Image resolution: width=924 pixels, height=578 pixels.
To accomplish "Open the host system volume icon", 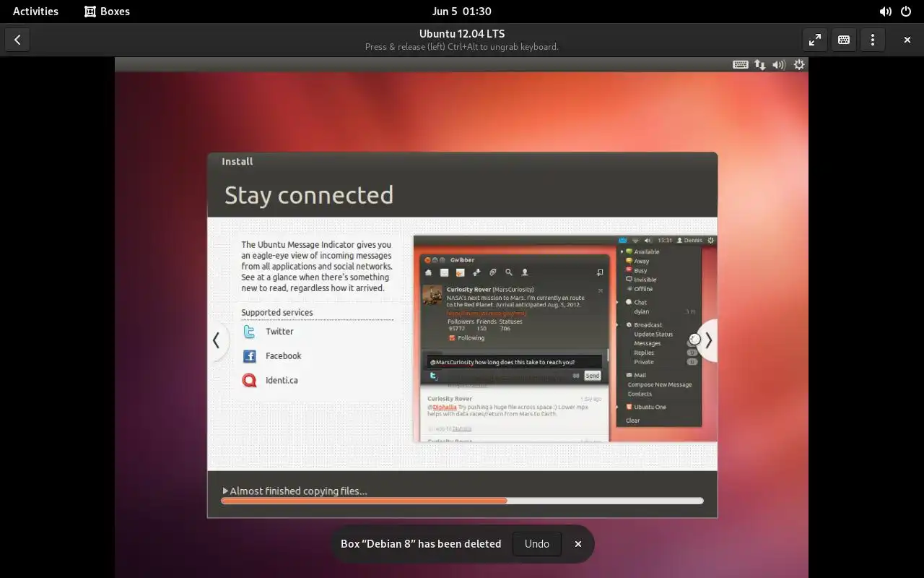I will pyautogui.click(x=886, y=12).
